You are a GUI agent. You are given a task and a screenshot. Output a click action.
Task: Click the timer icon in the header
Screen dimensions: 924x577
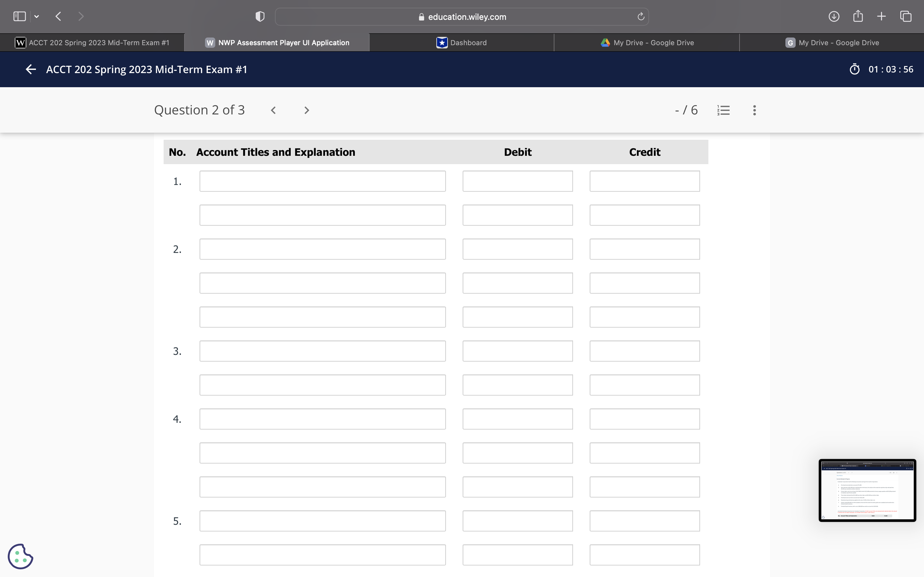(854, 69)
